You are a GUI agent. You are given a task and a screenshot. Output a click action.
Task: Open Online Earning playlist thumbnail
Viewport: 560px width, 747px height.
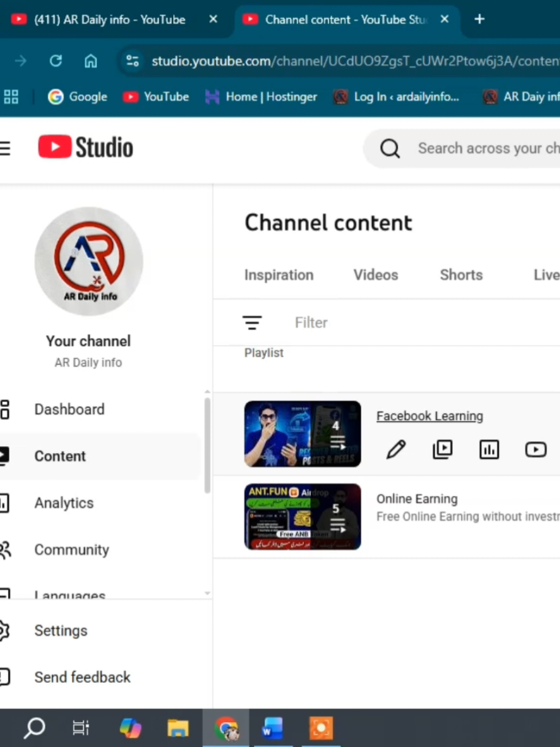(x=302, y=516)
